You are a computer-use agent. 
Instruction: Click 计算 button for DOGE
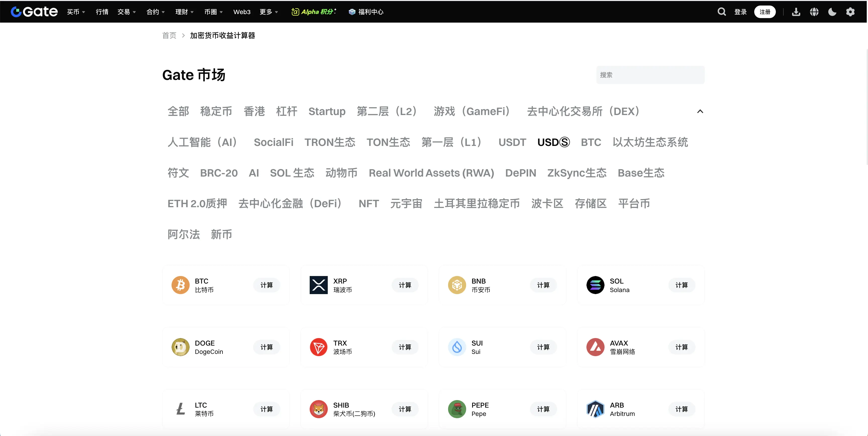(266, 347)
